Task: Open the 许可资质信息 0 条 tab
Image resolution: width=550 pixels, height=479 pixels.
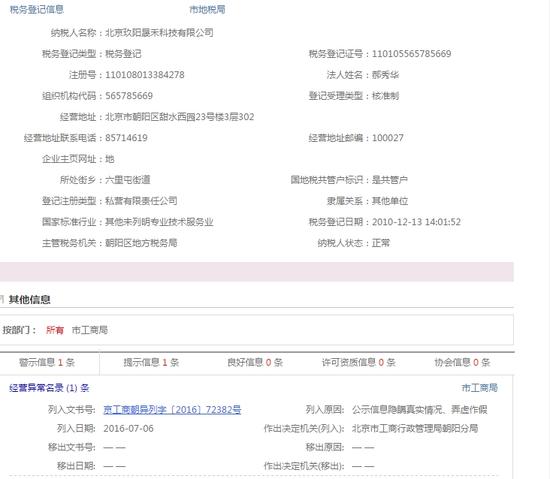Action: 359,362
